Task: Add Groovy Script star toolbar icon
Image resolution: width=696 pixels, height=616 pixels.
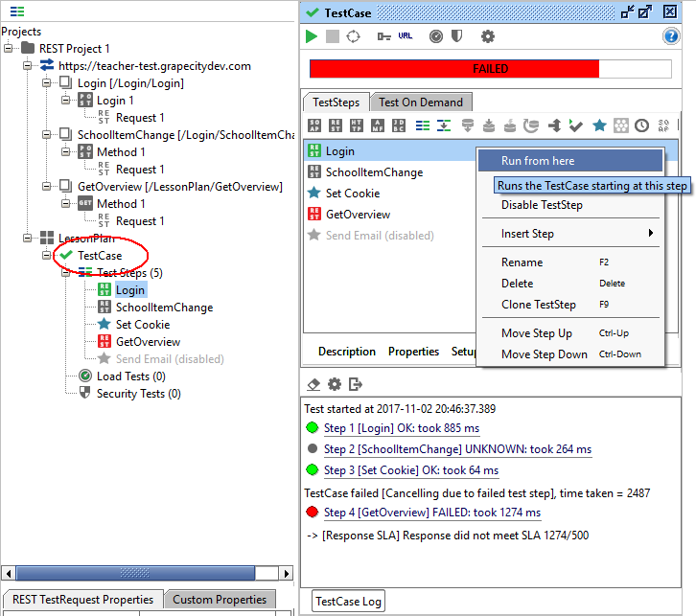Action: tap(599, 125)
